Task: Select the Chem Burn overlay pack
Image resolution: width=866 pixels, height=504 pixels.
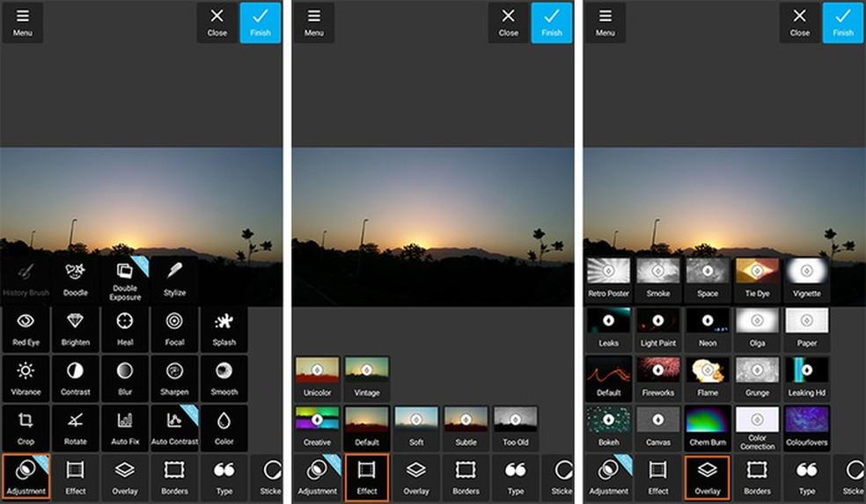Action: point(708,428)
